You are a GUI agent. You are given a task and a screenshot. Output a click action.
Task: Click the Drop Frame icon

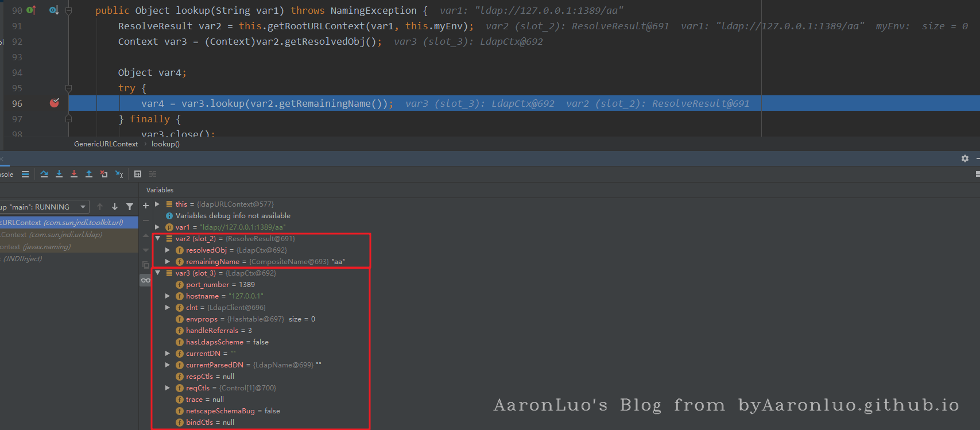click(x=104, y=174)
